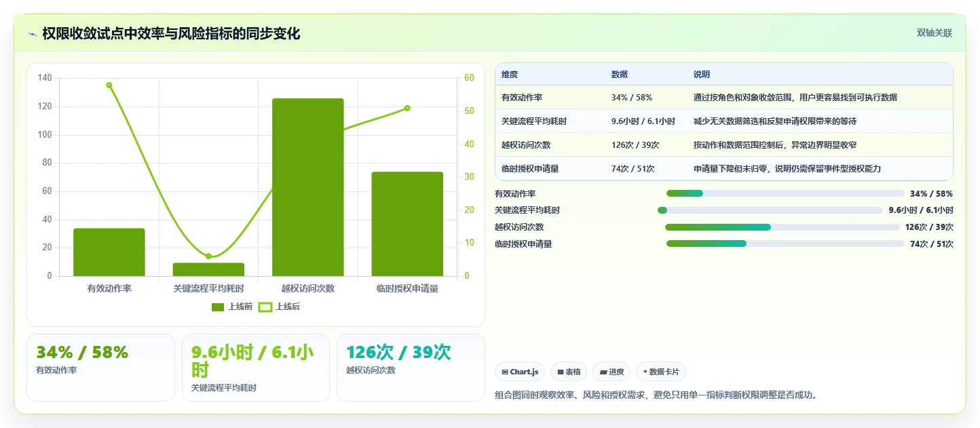Click the 34% / 58% label beside the progress bar

point(931,194)
